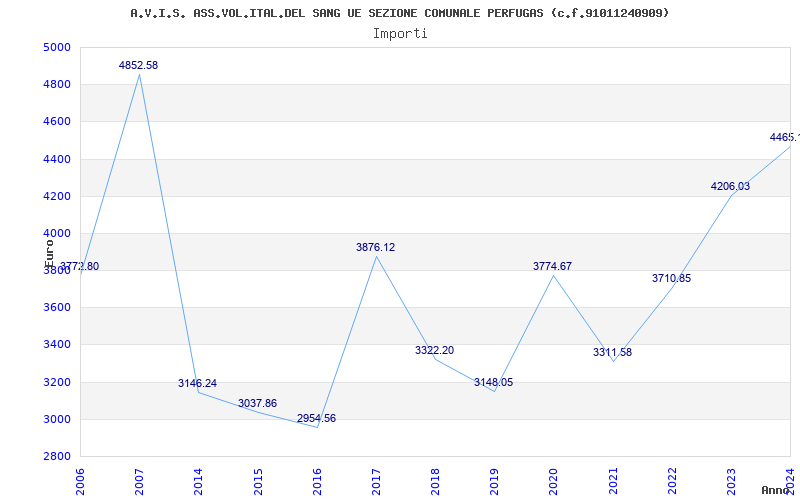Viewport: 800px width, 500px height.
Task: Select the 3876.12 data label
Action: (376, 247)
